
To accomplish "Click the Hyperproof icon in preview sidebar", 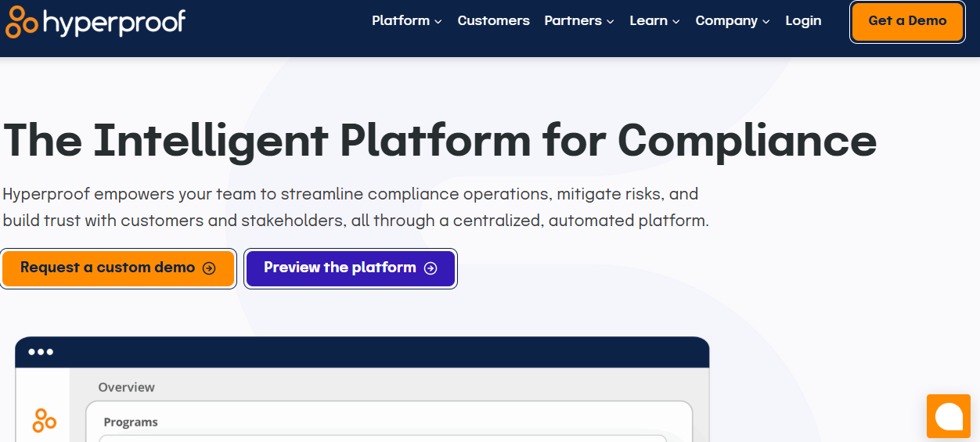I will tap(44, 419).
